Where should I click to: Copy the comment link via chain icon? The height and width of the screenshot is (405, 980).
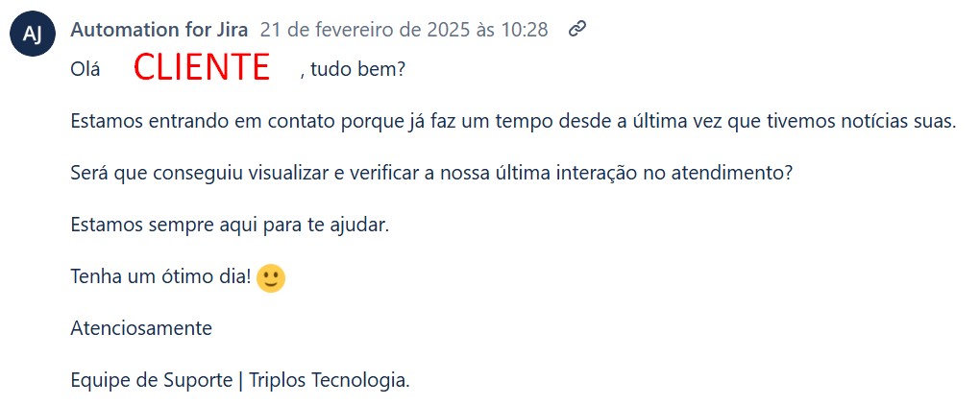[x=576, y=29]
